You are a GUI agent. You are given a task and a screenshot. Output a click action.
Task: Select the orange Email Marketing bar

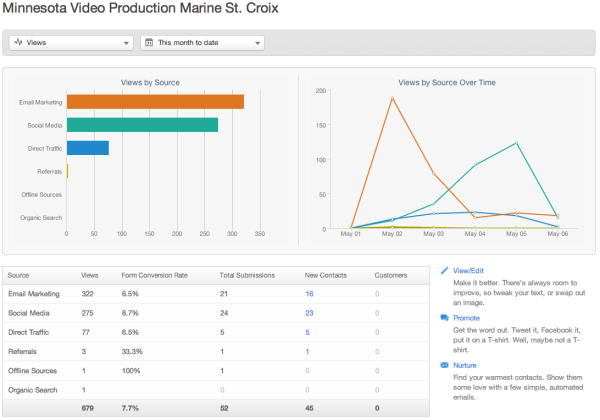click(155, 101)
